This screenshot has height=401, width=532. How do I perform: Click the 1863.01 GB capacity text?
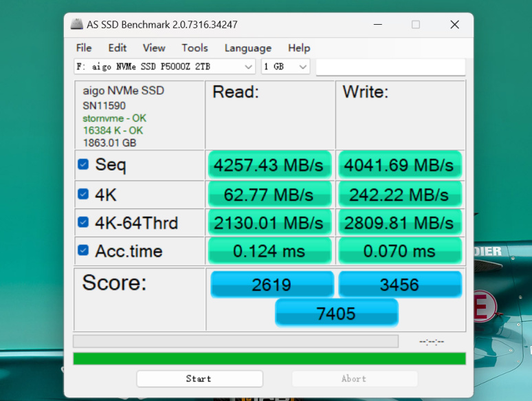109,142
